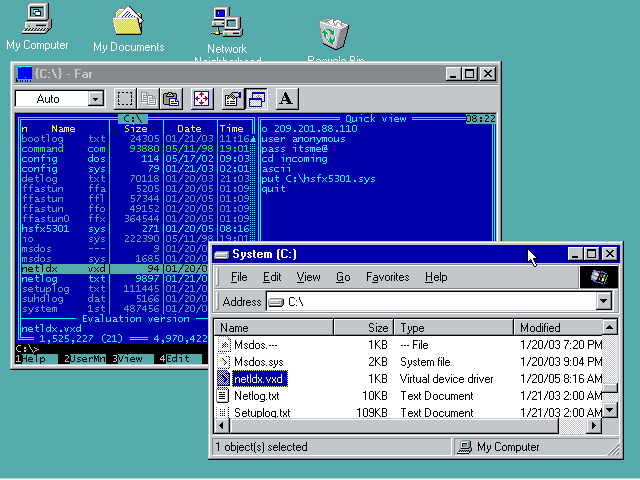Click the Virtual device driver type cell

click(447, 379)
